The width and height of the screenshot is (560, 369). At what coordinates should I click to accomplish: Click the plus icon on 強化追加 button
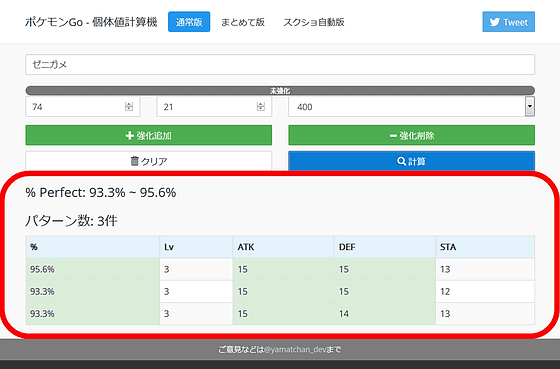coord(130,136)
